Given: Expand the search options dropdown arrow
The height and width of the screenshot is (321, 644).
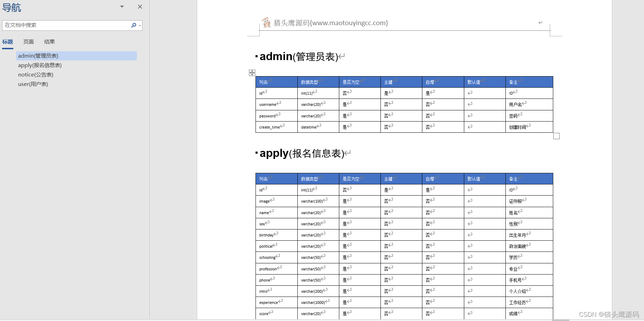Looking at the screenshot, I should point(140,25).
